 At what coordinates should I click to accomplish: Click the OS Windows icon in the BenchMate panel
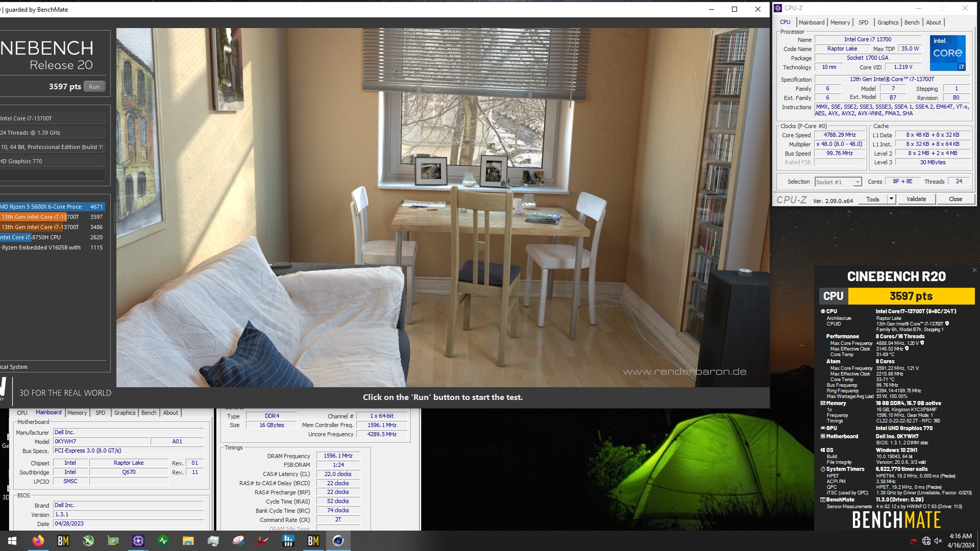click(823, 450)
